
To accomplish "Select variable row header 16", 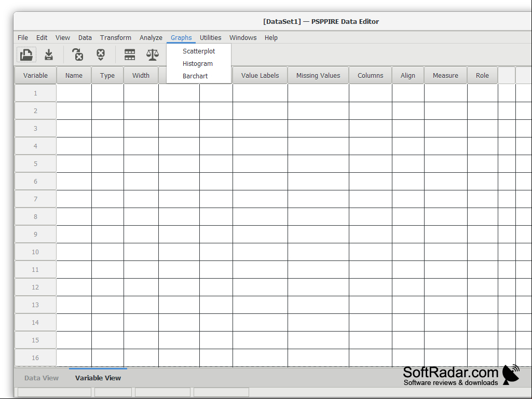I will (x=35, y=358).
